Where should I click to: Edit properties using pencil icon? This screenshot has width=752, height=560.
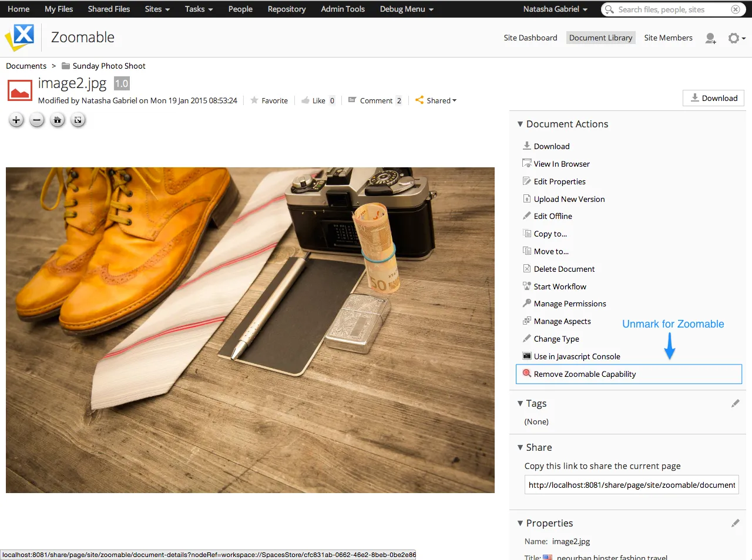click(735, 523)
